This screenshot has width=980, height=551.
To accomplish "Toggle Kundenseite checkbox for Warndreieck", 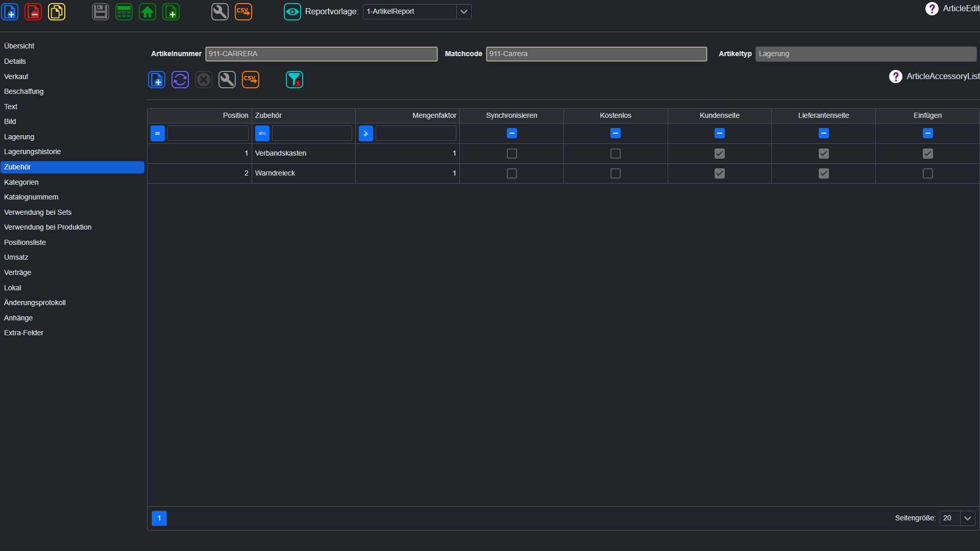I will pos(720,173).
